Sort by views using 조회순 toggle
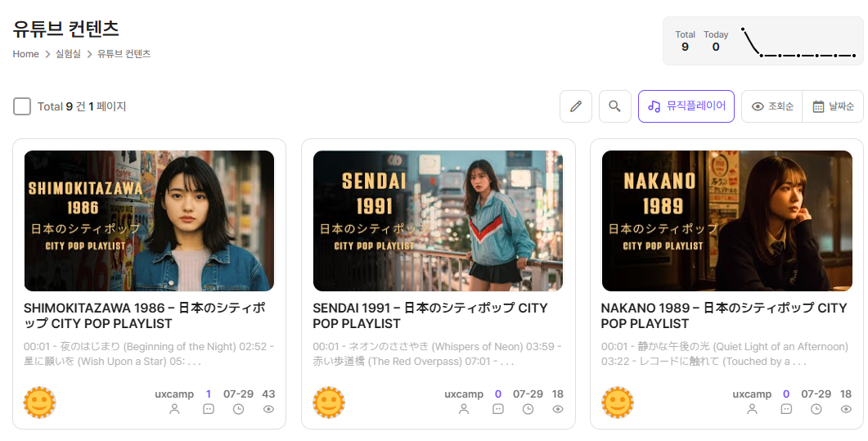The image size is (868, 441). (x=772, y=106)
